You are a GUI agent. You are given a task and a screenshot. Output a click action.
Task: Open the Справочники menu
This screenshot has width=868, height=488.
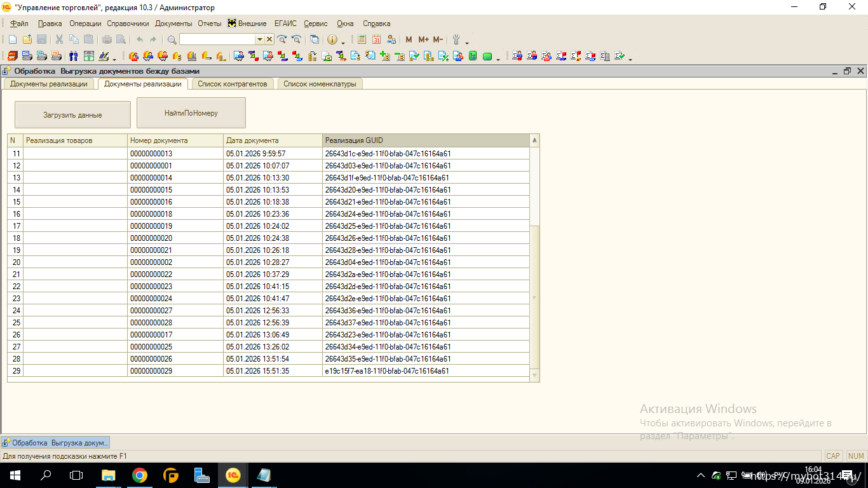[x=128, y=24]
